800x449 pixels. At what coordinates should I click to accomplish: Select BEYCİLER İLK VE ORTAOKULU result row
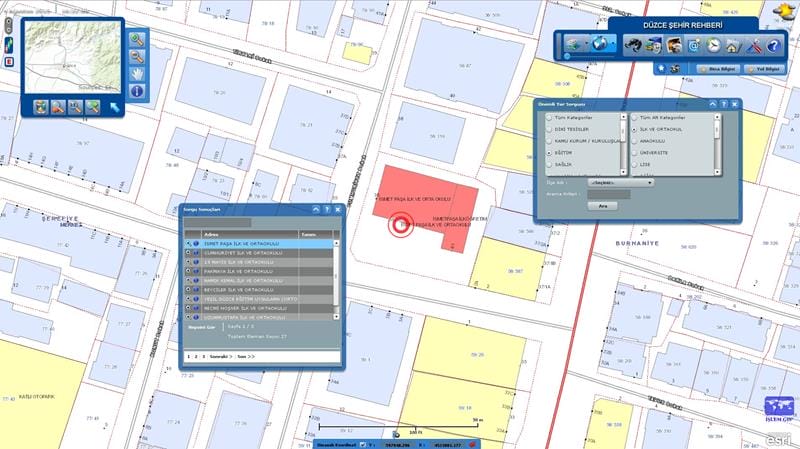pyautogui.click(x=260, y=290)
